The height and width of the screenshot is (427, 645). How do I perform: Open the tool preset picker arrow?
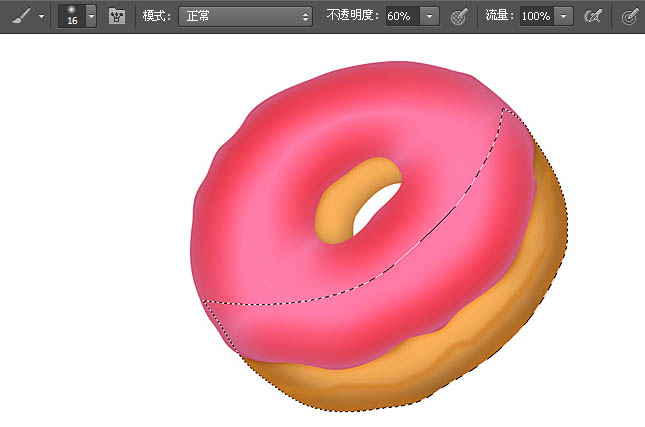click(41, 16)
